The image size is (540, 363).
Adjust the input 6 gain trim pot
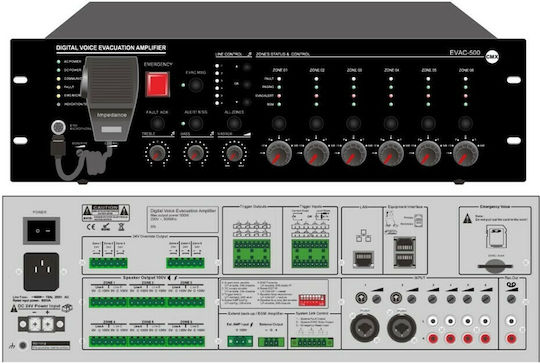click(x=486, y=299)
